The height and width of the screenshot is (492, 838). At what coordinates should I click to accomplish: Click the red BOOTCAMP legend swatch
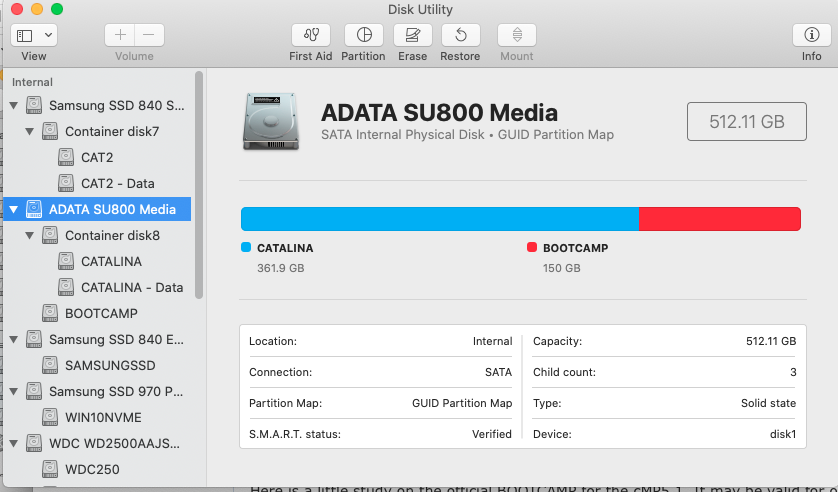click(x=532, y=247)
